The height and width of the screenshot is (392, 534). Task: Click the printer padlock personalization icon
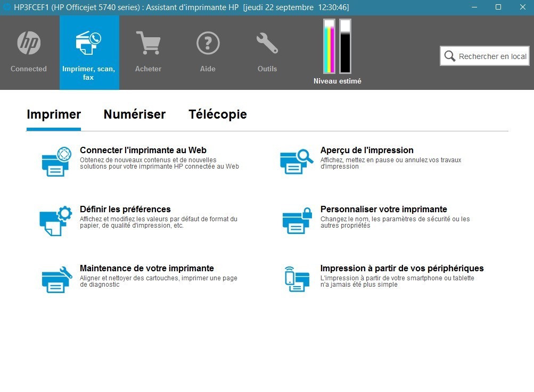296,220
